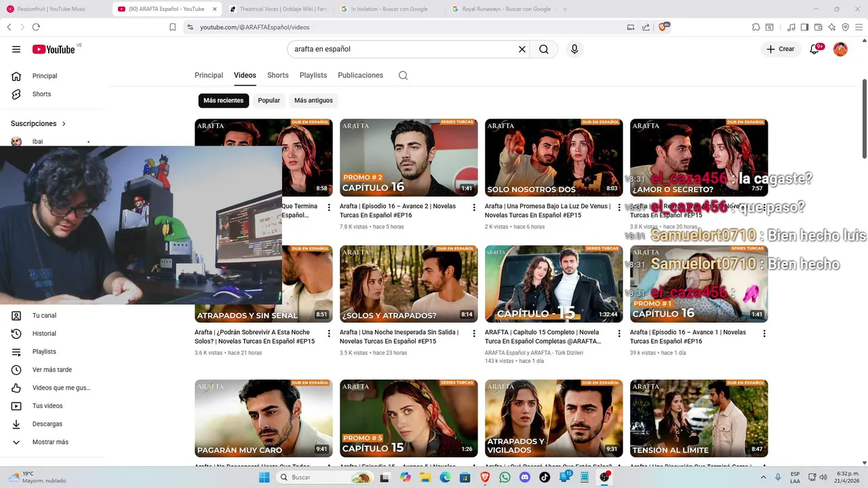Play the ¿SOLOS Y ATRAPADOS? thumbnail video
Screen dimensions: 868x488
coord(408,284)
